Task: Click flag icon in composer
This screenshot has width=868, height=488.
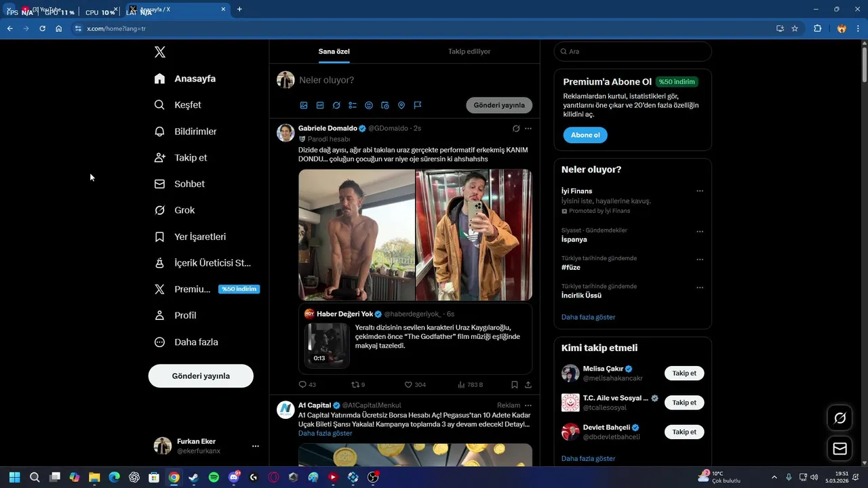Action: pyautogui.click(x=418, y=105)
